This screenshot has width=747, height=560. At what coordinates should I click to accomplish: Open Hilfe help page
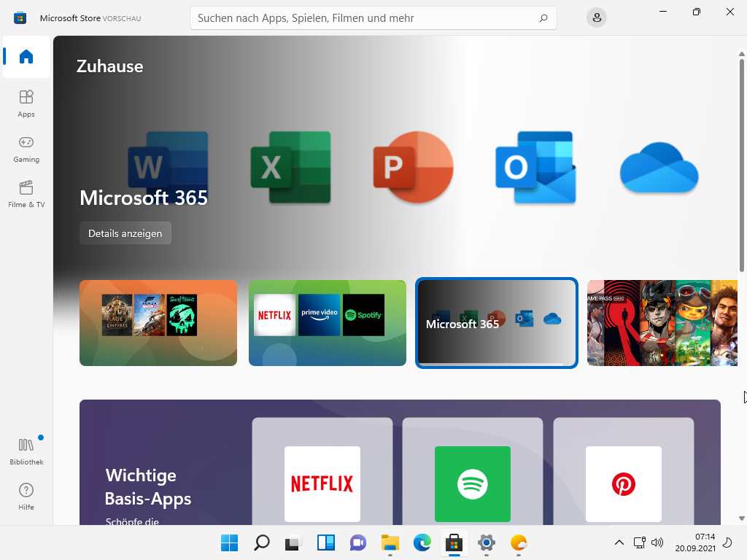(26, 497)
